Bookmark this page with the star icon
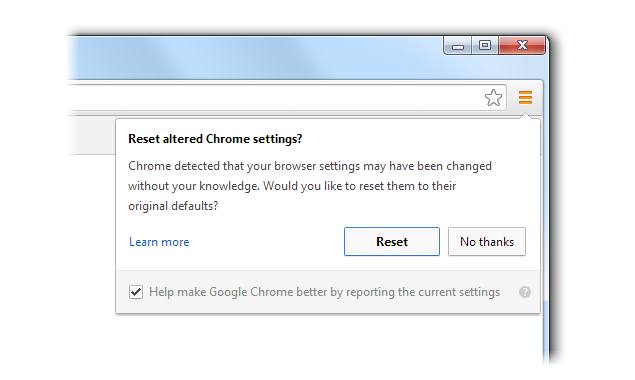This screenshot has width=635, height=380. 493,98
